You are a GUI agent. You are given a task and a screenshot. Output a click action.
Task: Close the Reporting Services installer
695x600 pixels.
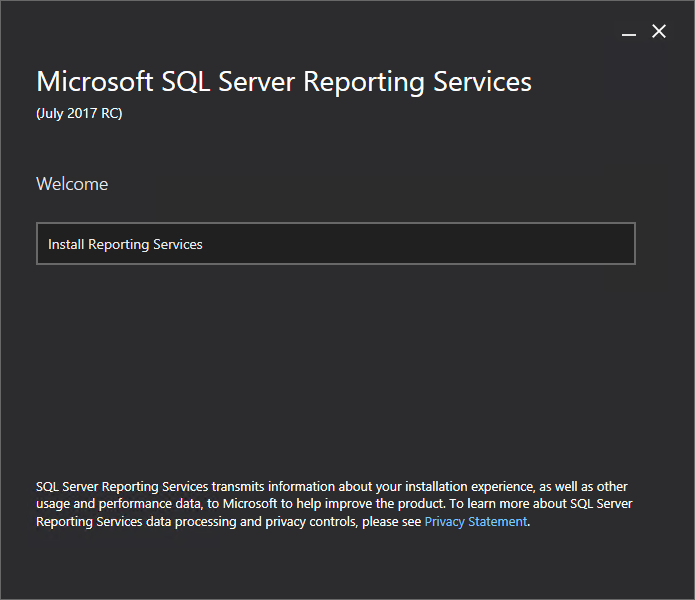point(659,32)
